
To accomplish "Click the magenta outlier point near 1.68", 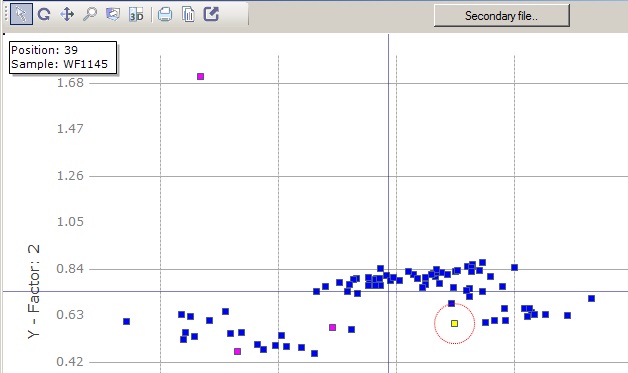I will click(x=201, y=77).
